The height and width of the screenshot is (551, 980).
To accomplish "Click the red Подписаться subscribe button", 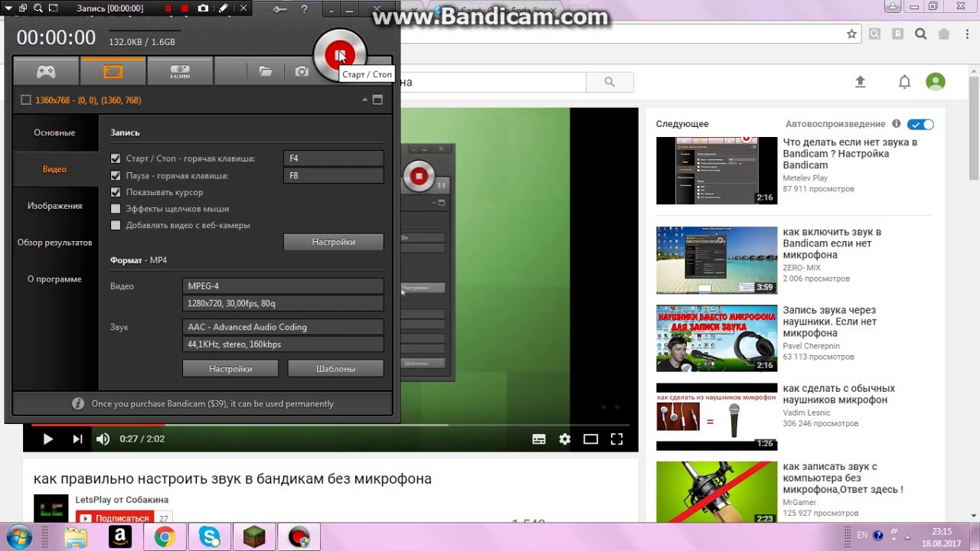I will click(115, 518).
